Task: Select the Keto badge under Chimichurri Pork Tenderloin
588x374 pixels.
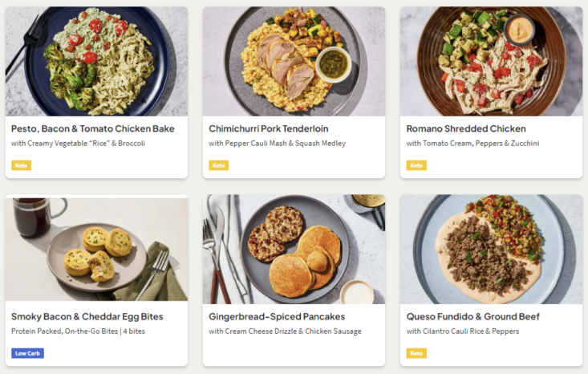Action: tap(218, 165)
